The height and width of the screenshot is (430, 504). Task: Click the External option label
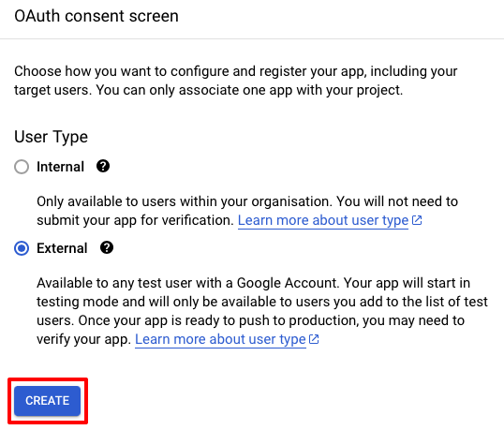[x=62, y=248]
